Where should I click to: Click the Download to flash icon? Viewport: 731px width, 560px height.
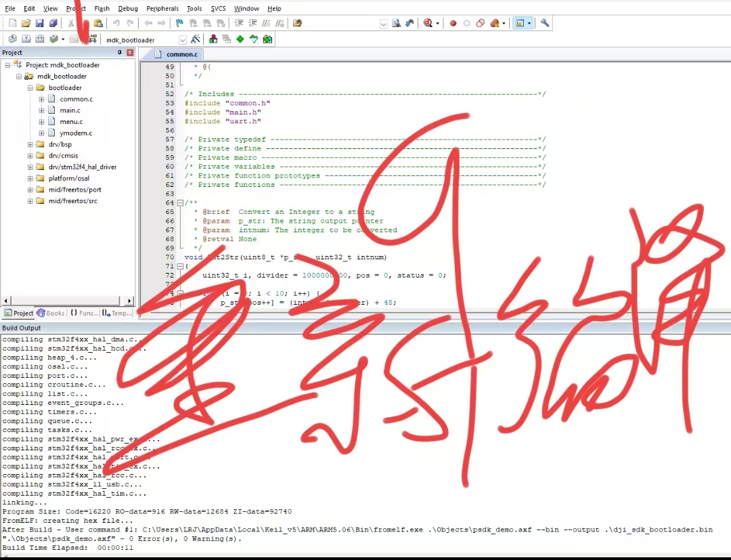click(x=92, y=39)
